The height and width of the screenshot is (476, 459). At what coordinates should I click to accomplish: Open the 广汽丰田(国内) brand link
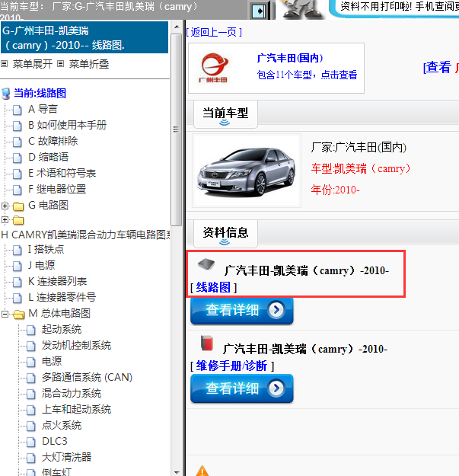pos(290,58)
